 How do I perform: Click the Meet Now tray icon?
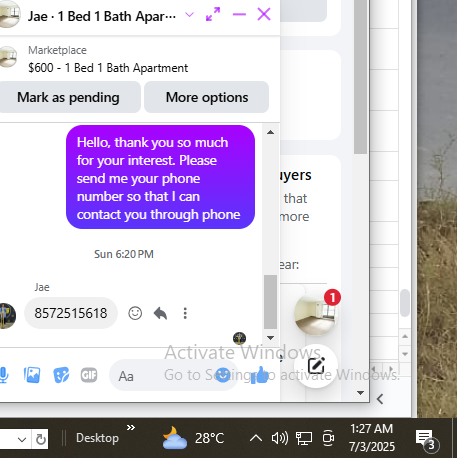[x=328, y=438]
